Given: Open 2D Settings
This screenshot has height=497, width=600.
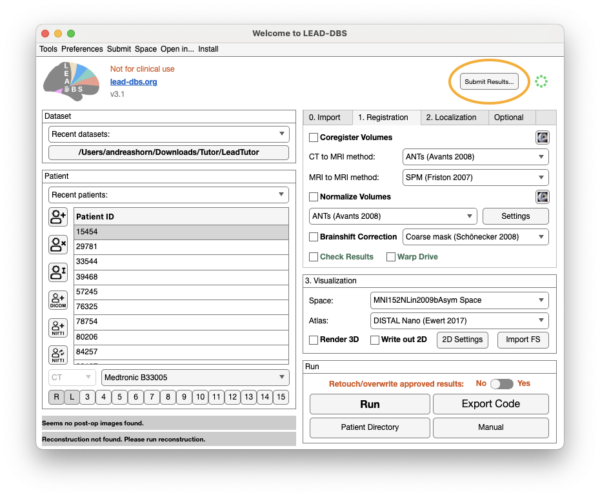Looking at the screenshot, I should (x=462, y=340).
